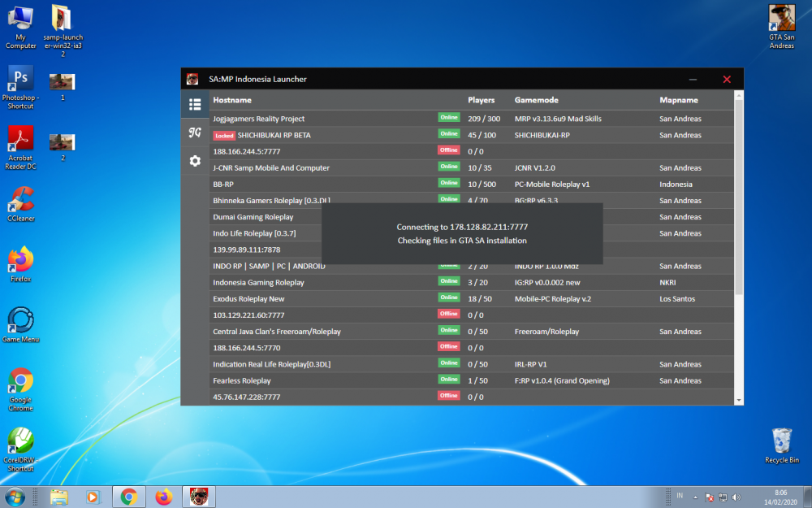The height and width of the screenshot is (508, 812).
Task: Select 188.166.244.5:7777 offline server
Action: tap(472, 151)
